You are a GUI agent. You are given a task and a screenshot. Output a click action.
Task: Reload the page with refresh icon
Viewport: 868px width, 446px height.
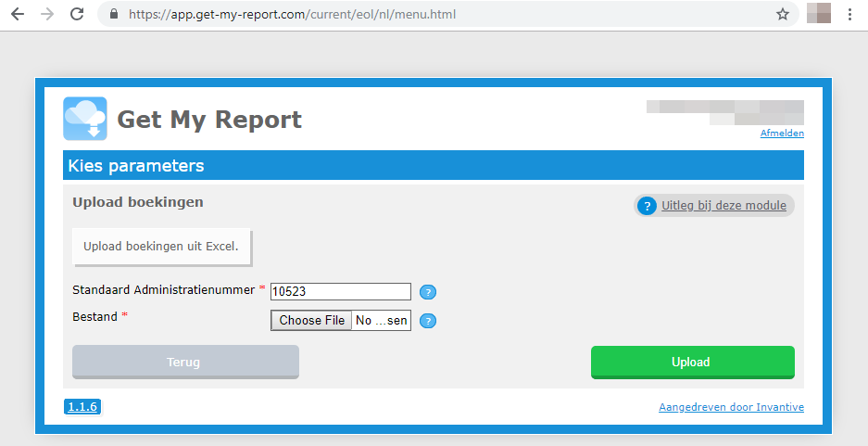77,15
